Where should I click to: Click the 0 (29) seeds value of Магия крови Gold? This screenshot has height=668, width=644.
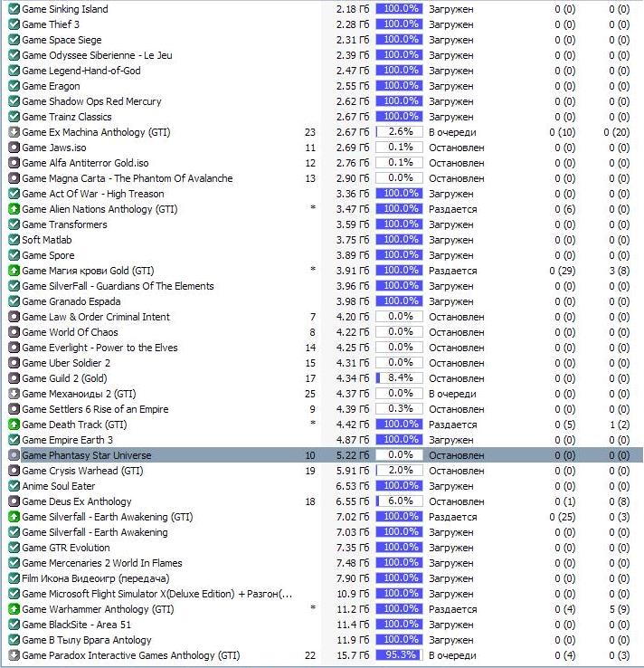click(562, 271)
